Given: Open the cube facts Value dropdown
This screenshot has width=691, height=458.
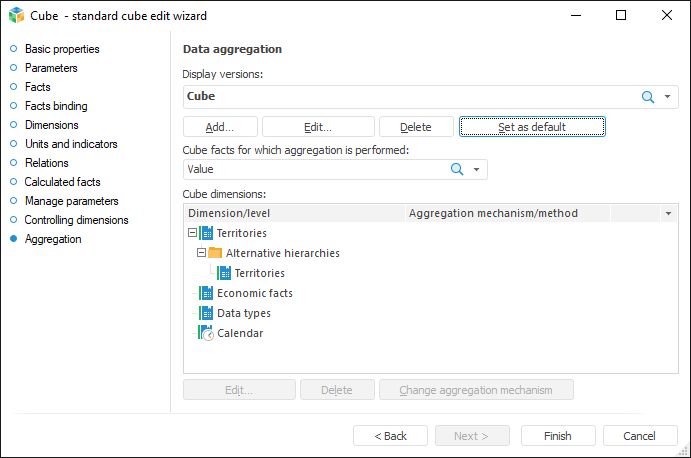Looking at the screenshot, I should pos(477,170).
